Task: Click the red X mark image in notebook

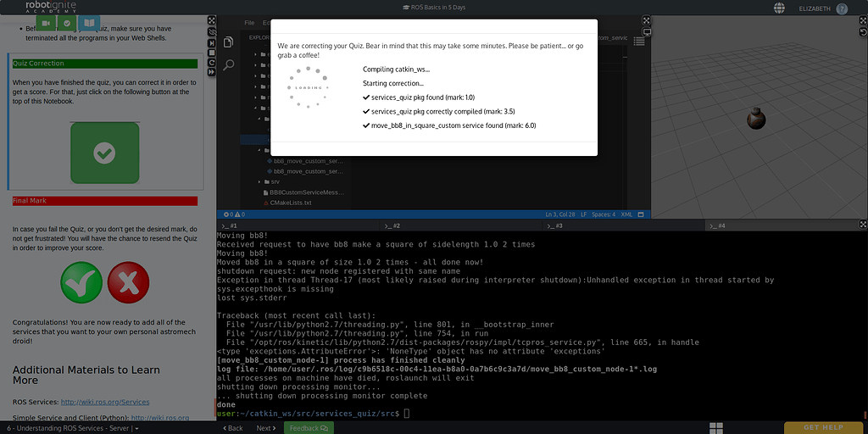Action: click(129, 282)
